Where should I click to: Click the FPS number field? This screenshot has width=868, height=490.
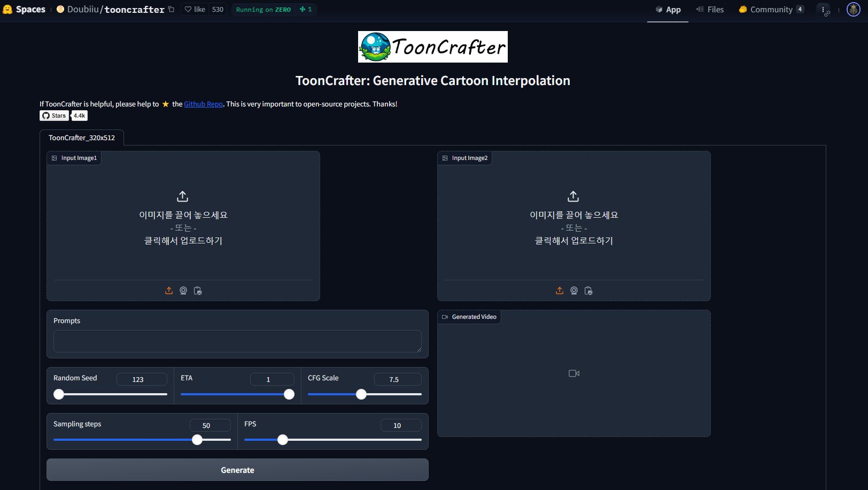click(x=401, y=425)
